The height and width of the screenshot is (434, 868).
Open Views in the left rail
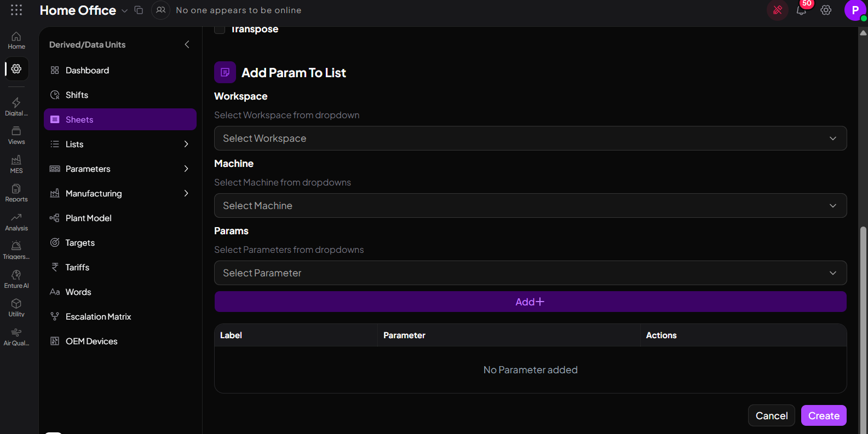(x=16, y=135)
